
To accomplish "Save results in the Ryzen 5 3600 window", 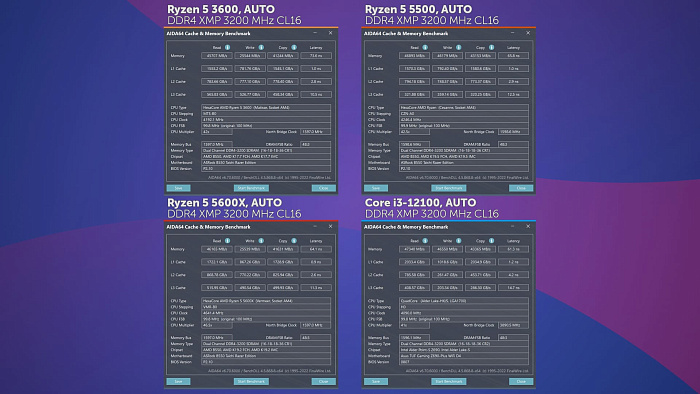I will click(x=179, y=188).
